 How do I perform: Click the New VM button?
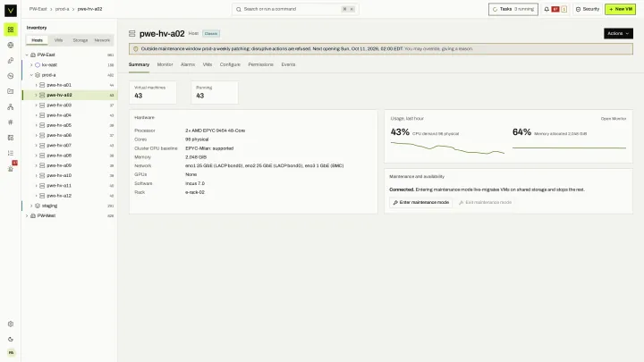(620, 9)
